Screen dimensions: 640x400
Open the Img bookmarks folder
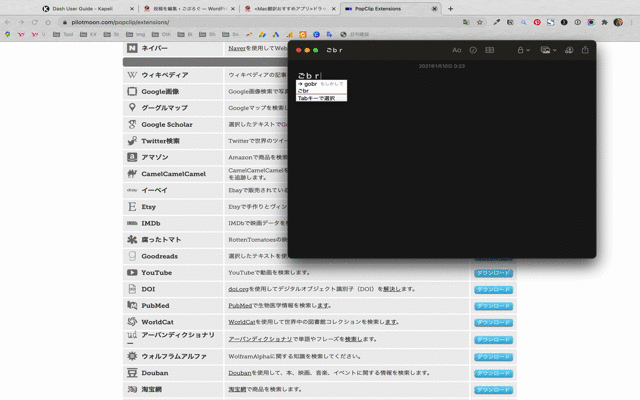[136, 34]
